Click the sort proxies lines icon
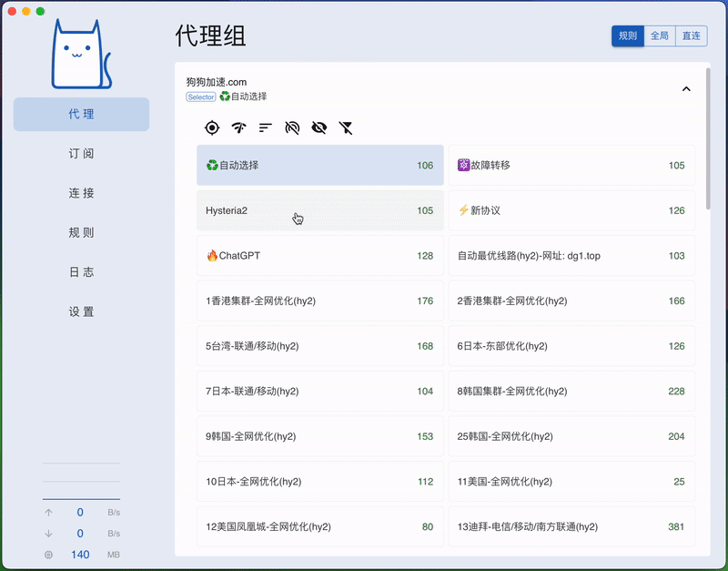This screenshot has width=728, height=571. [x=266, y=128]
